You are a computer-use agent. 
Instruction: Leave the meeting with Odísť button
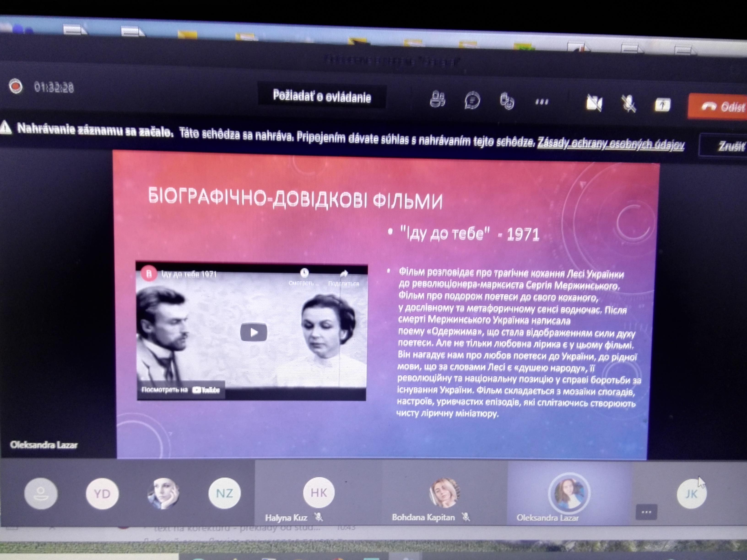click(718, 107)
